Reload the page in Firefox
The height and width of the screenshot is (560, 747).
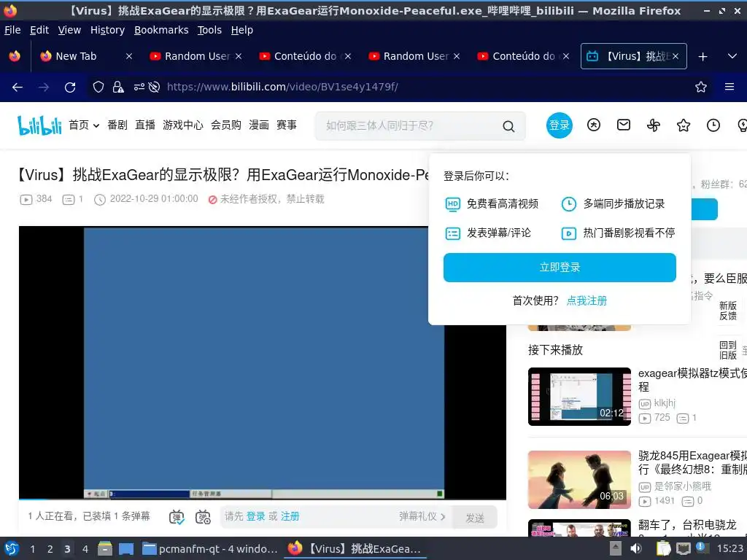click(x=70, y=87)
